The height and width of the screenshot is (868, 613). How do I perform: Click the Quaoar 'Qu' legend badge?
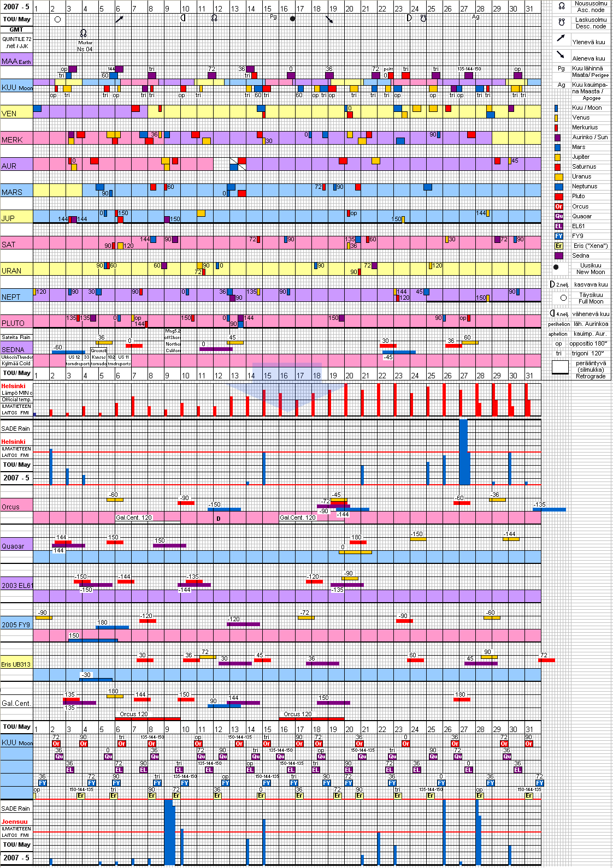558,216
